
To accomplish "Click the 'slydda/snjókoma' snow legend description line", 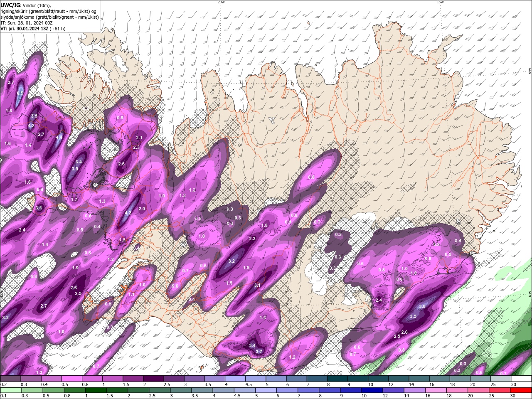I will tap(49, 17).
